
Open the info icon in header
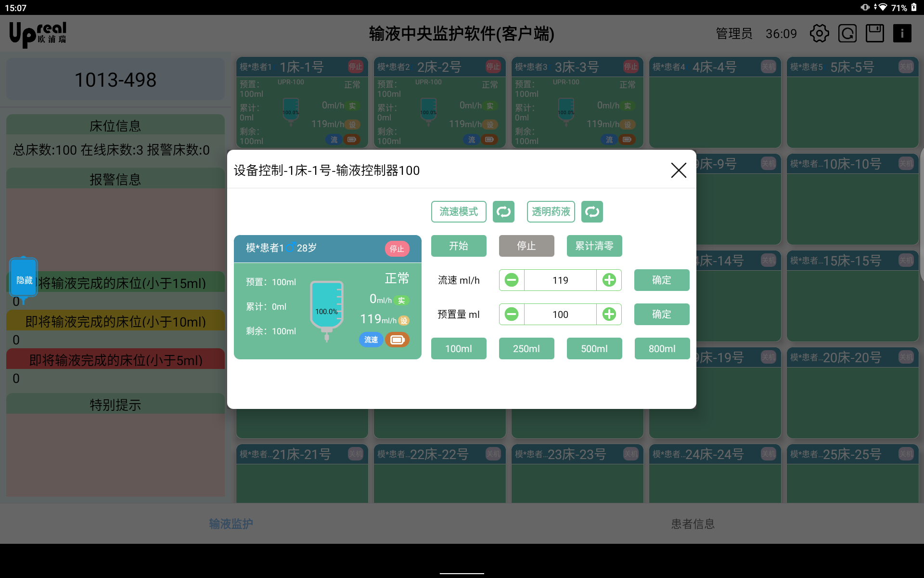click(902, 34)
